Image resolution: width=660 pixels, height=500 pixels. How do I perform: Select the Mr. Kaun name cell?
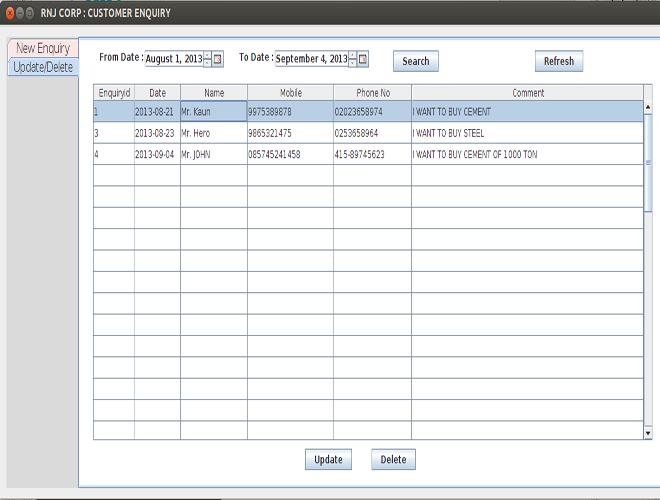(x=214, y=112)
